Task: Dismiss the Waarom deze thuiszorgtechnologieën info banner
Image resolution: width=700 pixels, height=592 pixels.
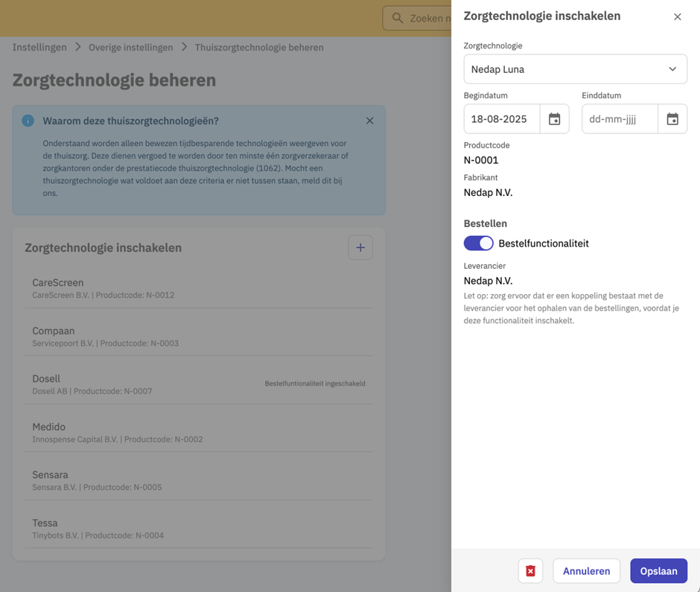Action: [x=369, y=121]
